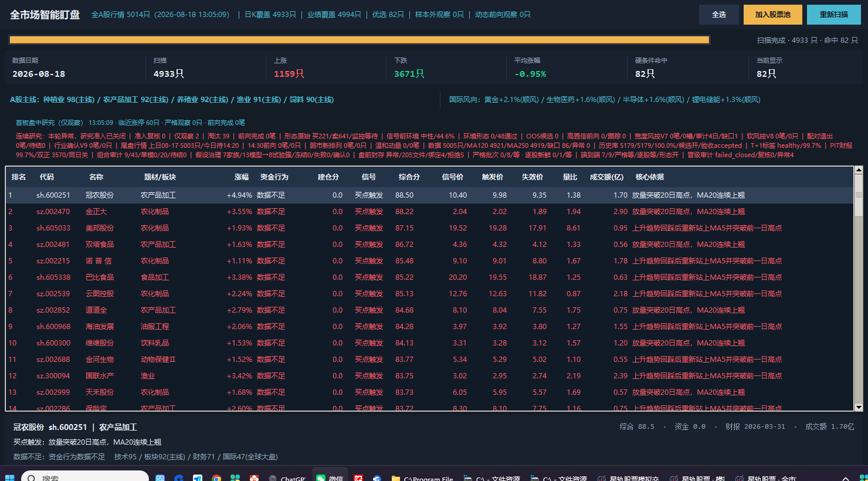Image resolution: width=868 pixels, height=481 pixels.
Task: Select the 双塔食品 stock row
Action: (x=430, y=245)
